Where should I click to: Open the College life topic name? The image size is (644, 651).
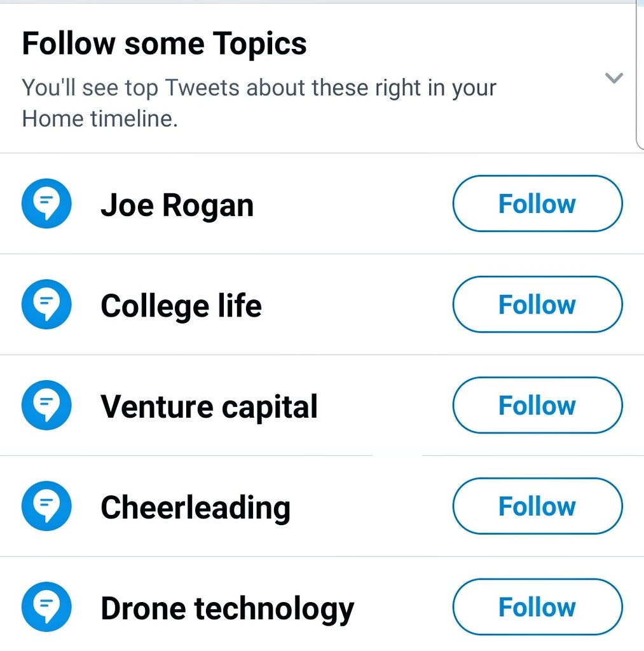181,306
